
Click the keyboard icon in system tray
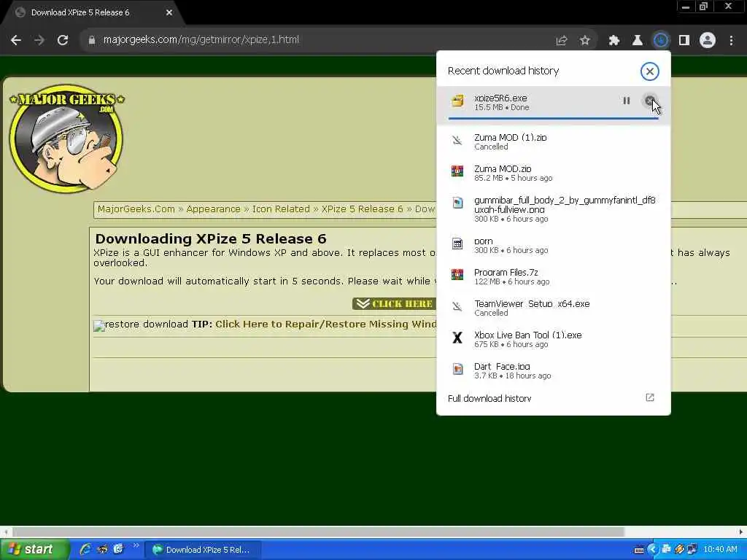[639, 550]
